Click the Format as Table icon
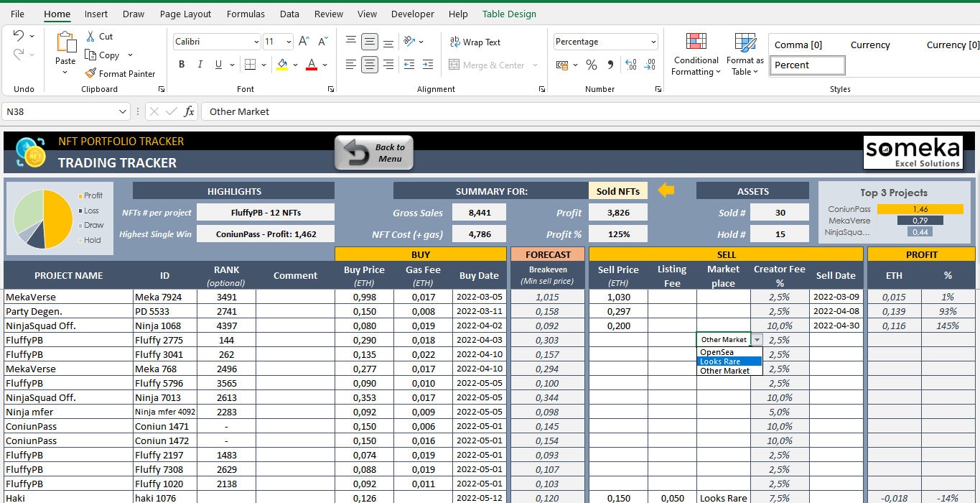Screen dimensions: 980x503 (744, 53)
